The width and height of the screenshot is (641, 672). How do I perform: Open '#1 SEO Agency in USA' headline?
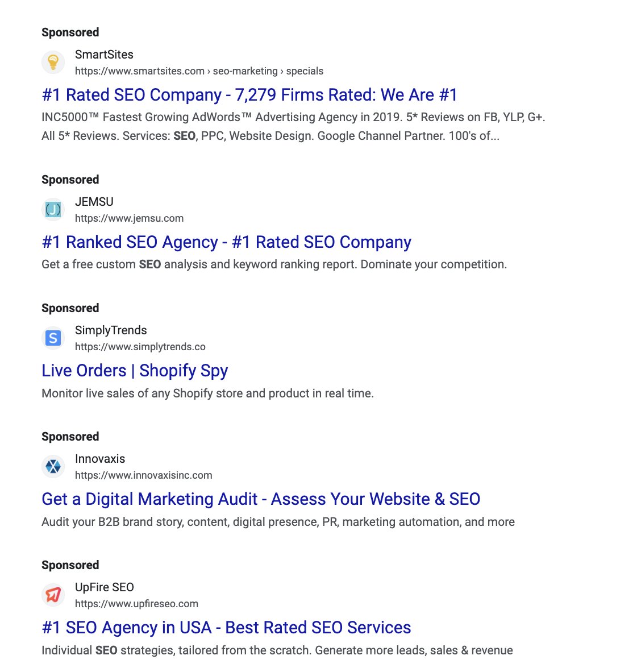[226, 628]
